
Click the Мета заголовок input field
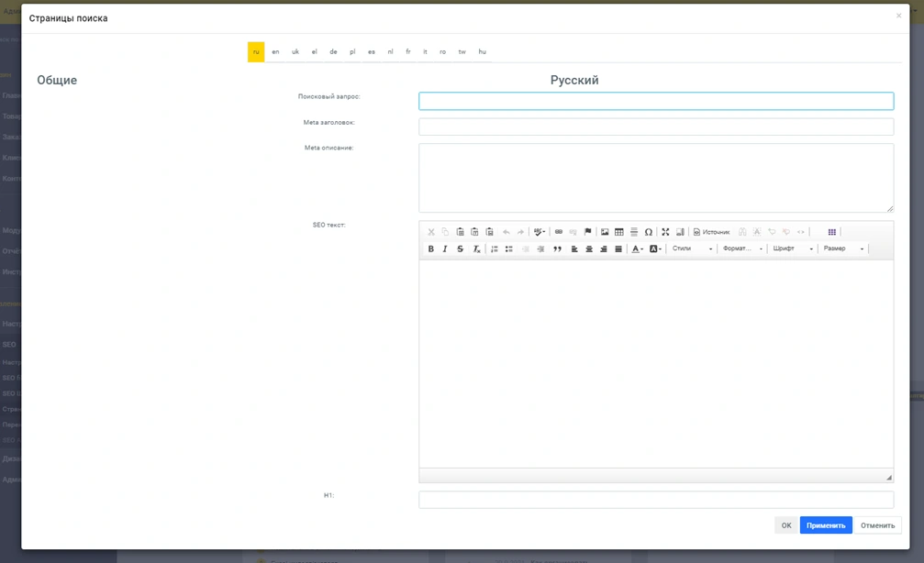coord(656,127)
